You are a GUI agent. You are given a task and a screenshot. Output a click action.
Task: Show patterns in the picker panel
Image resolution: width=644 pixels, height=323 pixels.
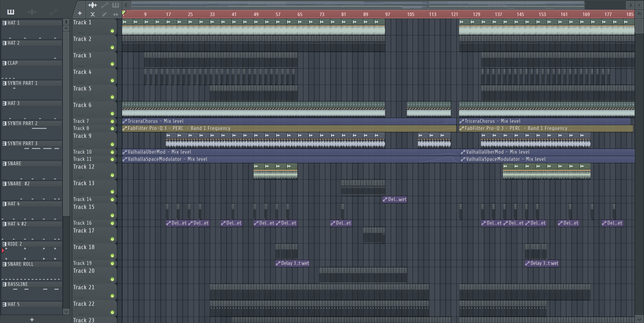[x=11, y=12]
